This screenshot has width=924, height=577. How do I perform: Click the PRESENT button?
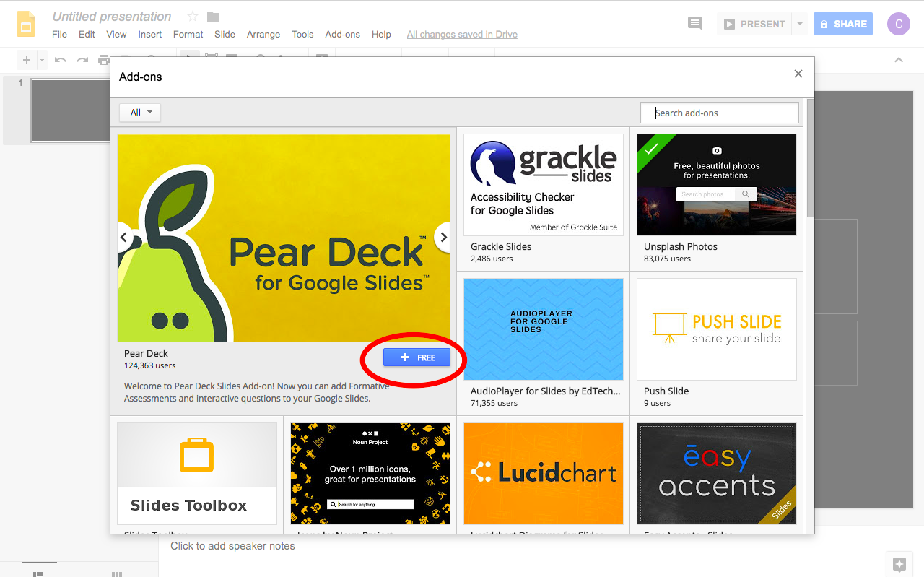pyautogui.click(x=754, y=24)
